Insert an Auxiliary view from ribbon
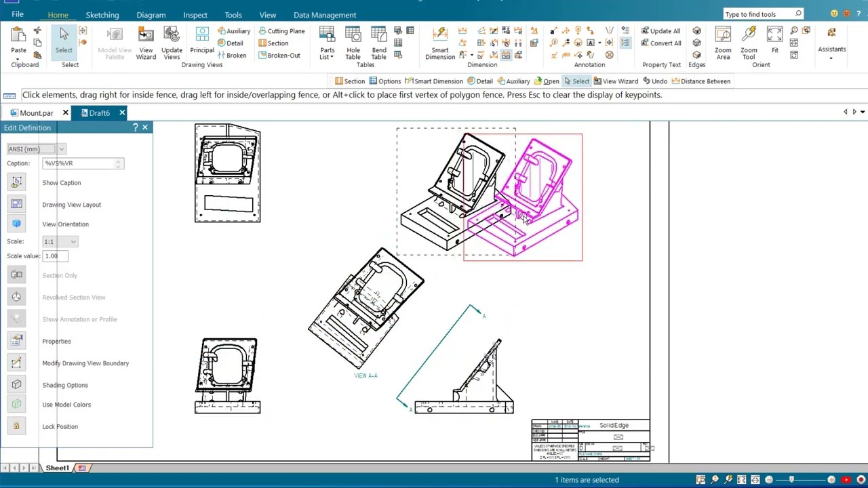The image size is (868, 488). (234, 31)
